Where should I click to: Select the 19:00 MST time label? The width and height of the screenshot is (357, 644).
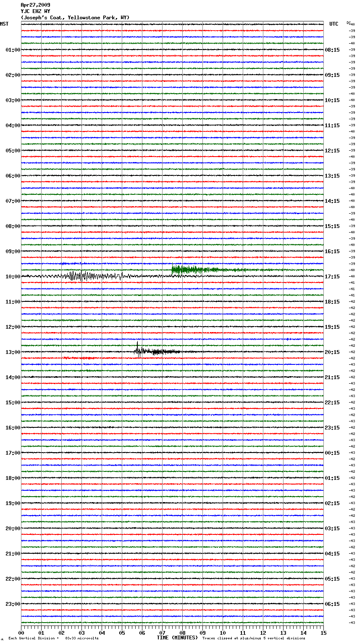click(13, 503)
